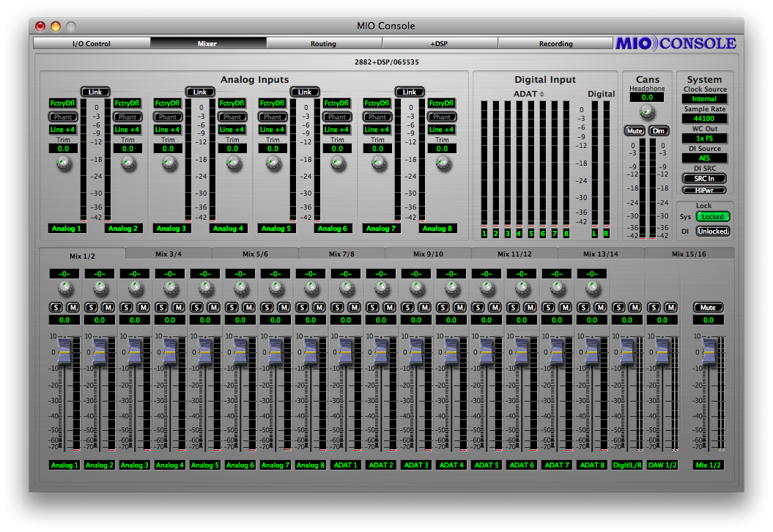
Task: Link Analog 7 and Analog 8 inputs
Action: 410,92
